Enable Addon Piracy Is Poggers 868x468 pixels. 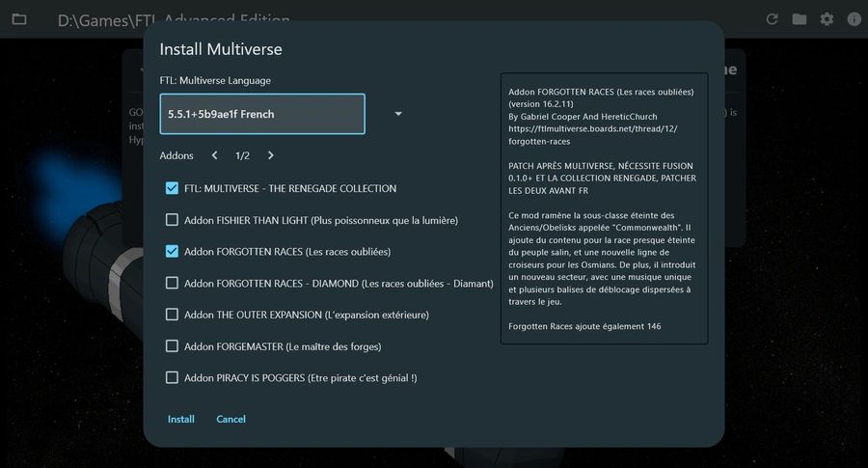coord(173,377)
